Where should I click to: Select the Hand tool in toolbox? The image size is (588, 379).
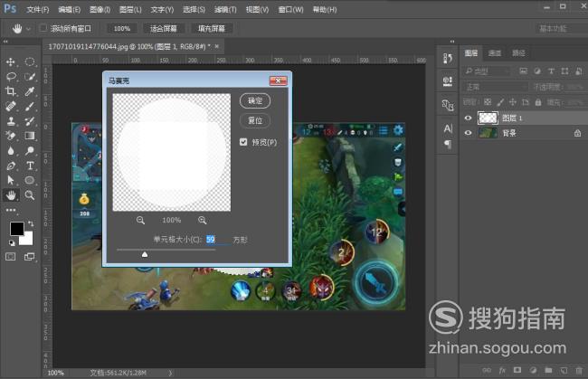coord(11,195)
